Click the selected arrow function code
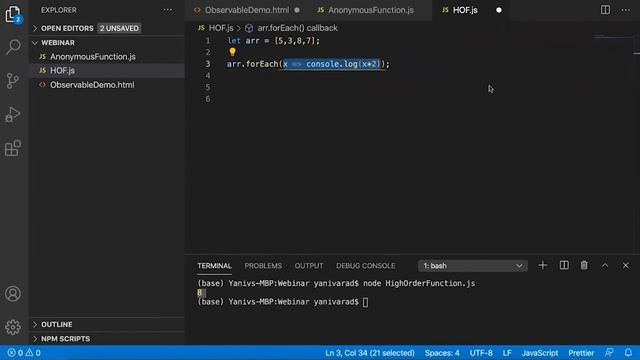640x360 pixels. coord(331,64)
